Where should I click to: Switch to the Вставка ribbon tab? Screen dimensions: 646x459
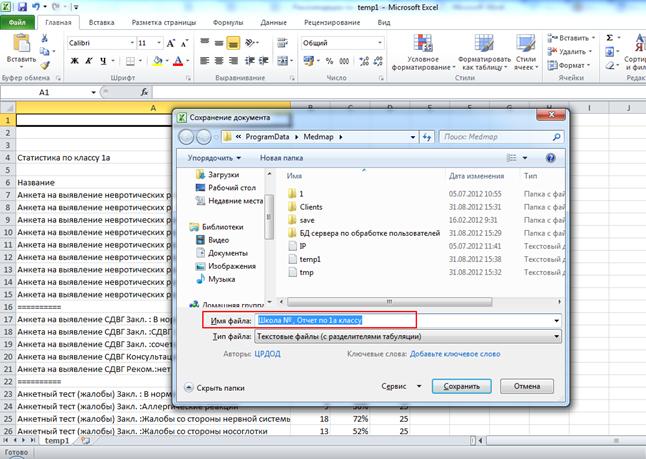pyautogui.click(x=101, y=21)
